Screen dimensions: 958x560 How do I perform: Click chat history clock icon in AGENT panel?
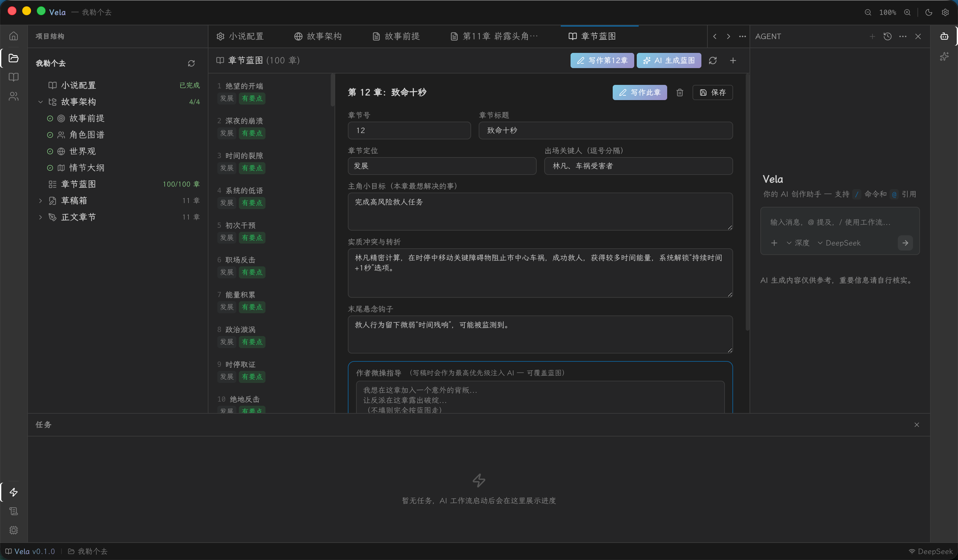[888, 36]
